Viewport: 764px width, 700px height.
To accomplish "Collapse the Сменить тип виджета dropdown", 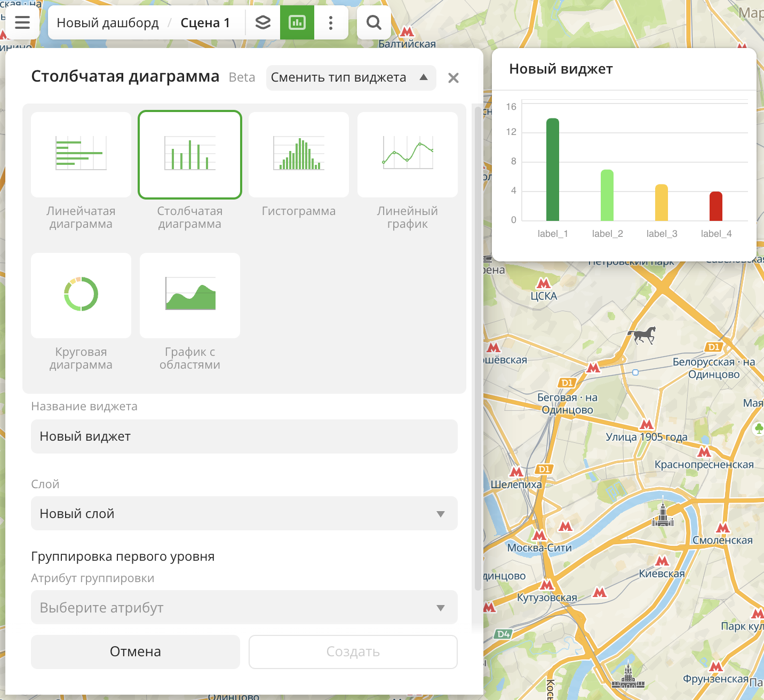I will tap(351, 78).
